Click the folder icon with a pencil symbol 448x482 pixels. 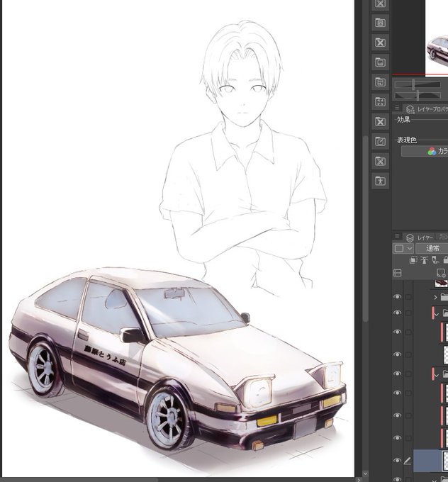click(x=381, y=141)
